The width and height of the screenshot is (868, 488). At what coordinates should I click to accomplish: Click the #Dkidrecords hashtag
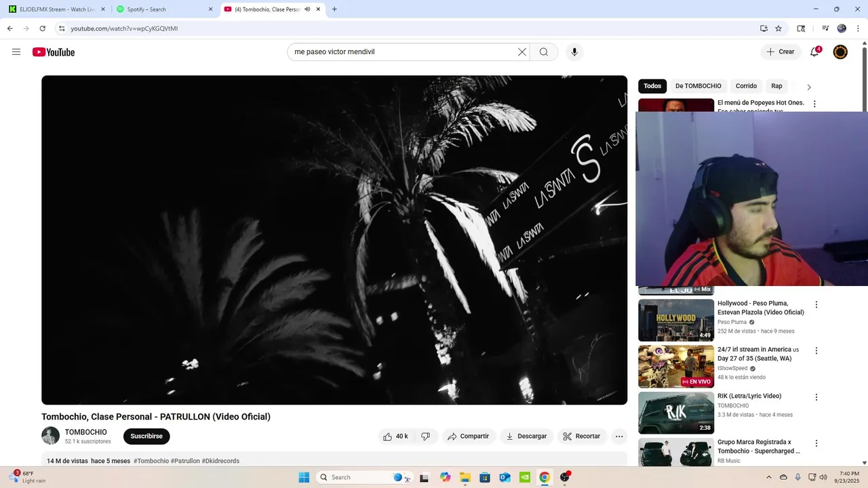tap(220, 461)
